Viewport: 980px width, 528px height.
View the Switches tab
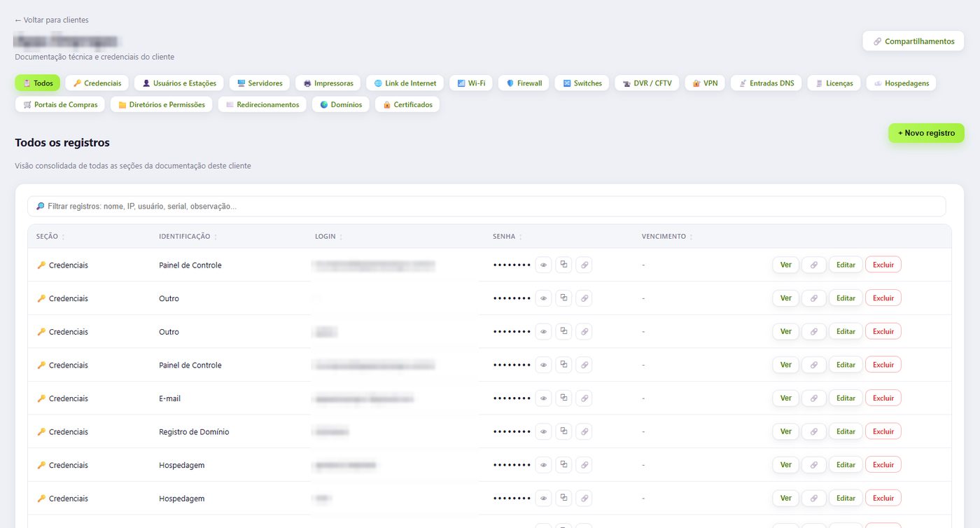click(x=582, y=83)
